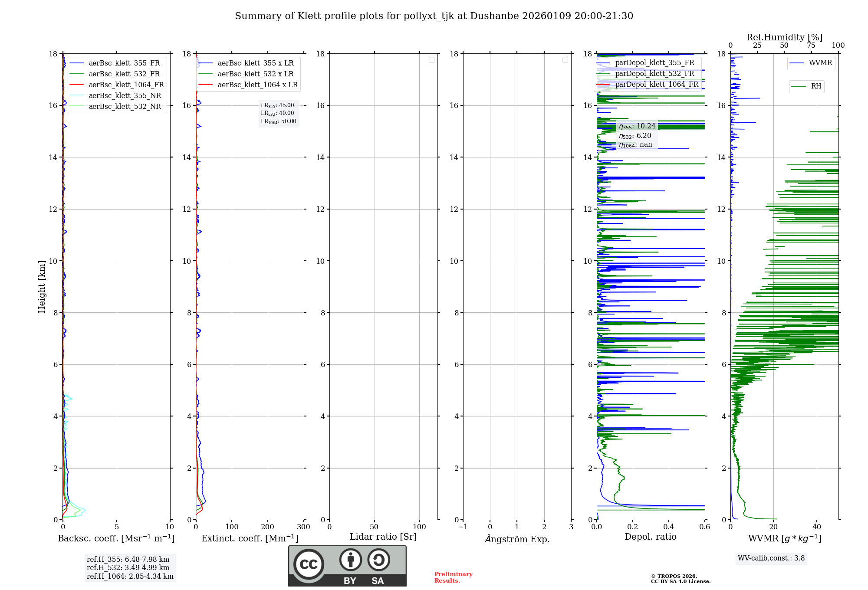Click the parDepol_klett_532_FR legend label
The height and width of the screenshot is (590, 868).
point(654,74)
